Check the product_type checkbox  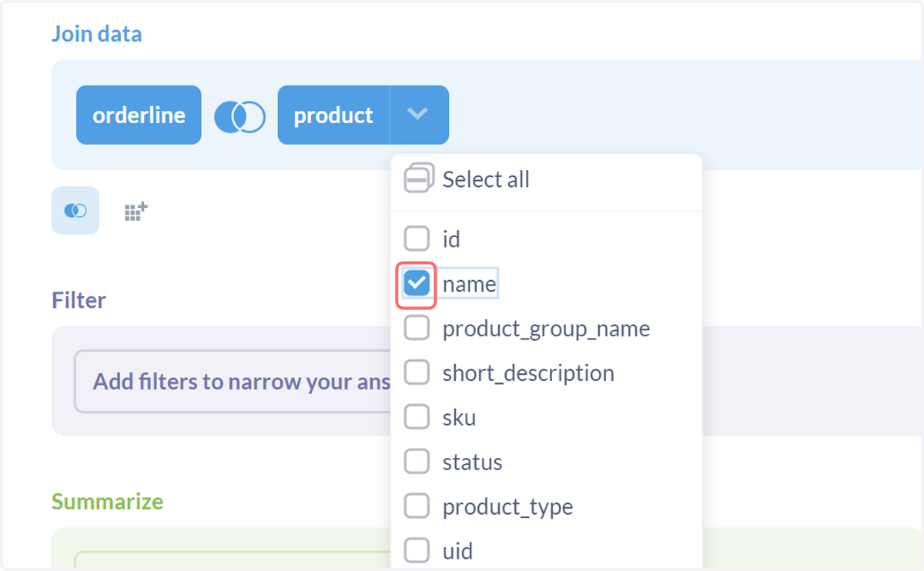tap(417, 507)
